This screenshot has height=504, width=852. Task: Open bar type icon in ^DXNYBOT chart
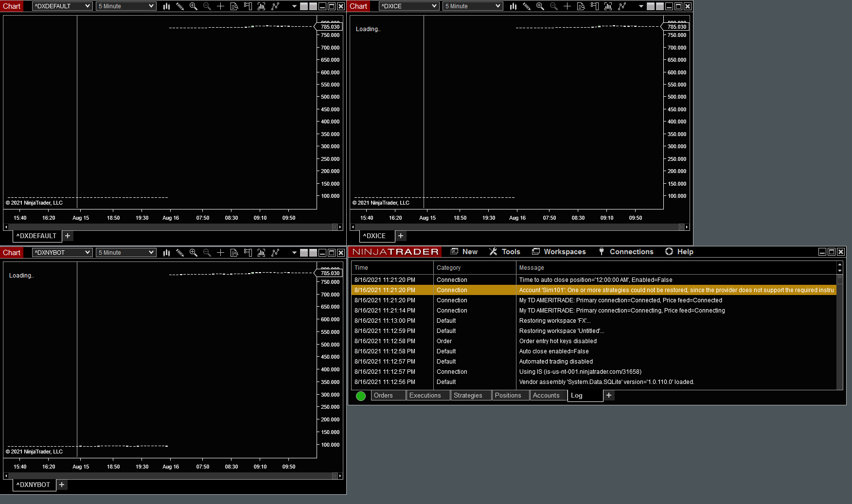166,253
